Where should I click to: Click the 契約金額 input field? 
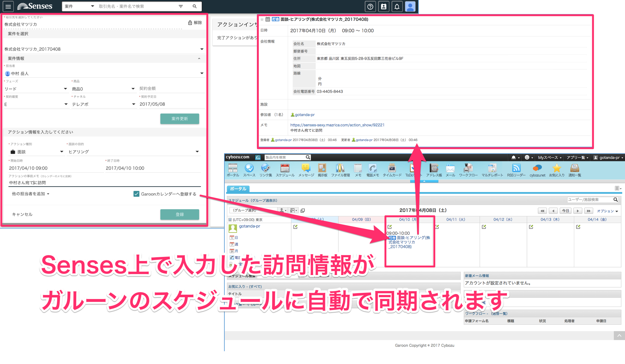click(x=172, y=89)
